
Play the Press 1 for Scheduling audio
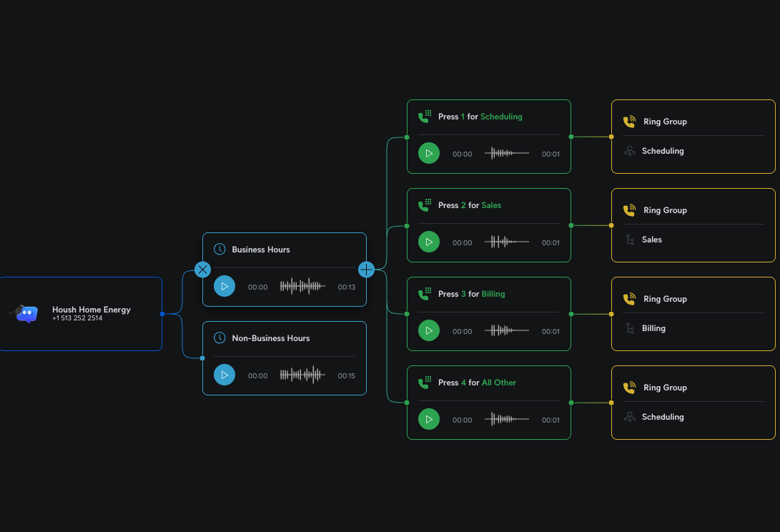(429, 154)
